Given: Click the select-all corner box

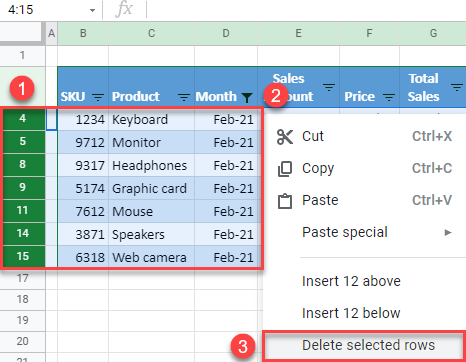Looking at the screenshot, I should [x=21, y=33].
